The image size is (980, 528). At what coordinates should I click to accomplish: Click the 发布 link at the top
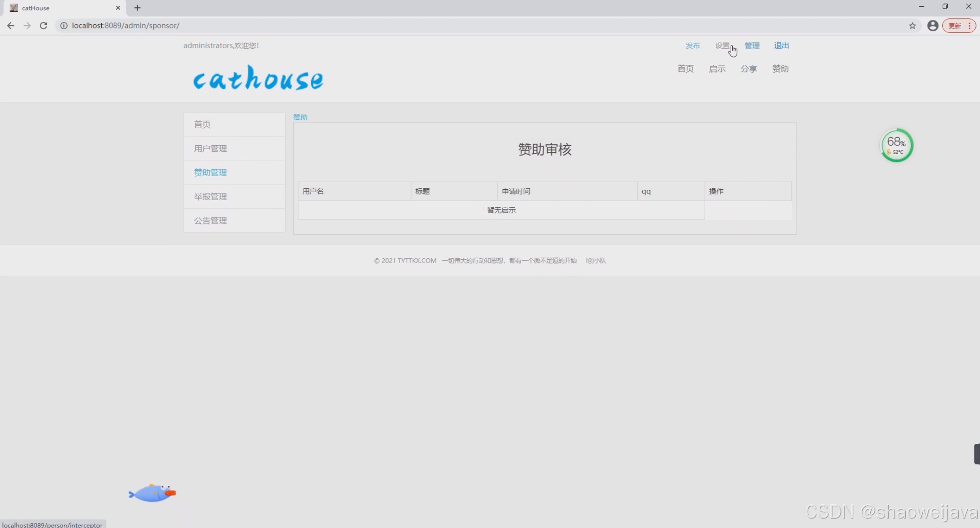click(692, 45)
